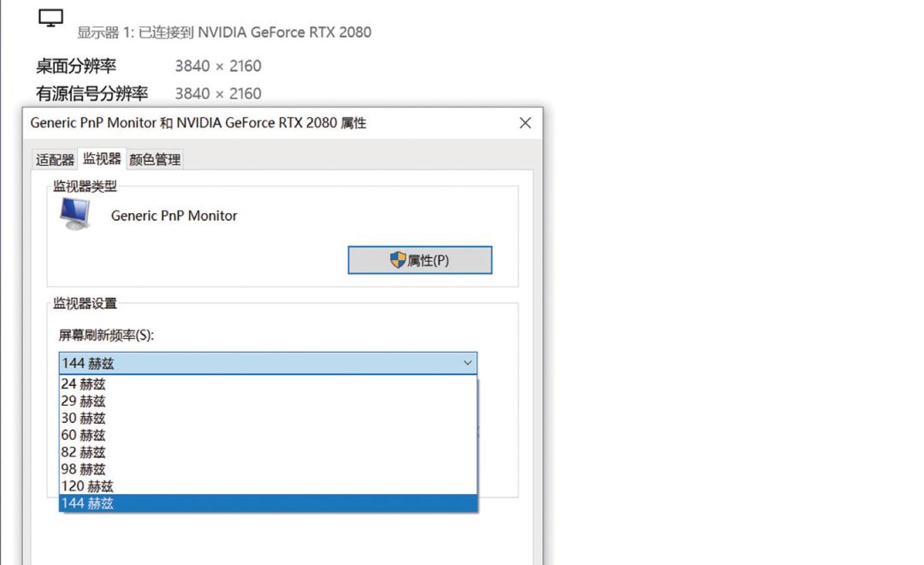Close the monitor properties dialog
The height and width of the screenshot is (565, 924).
tap(525, 123)
